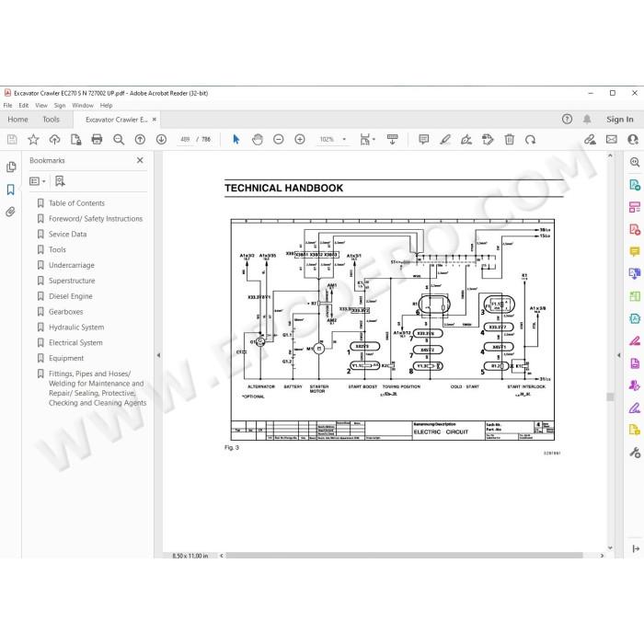
Task: Open attachments paperclip panel
Action: tap(11, 212)
